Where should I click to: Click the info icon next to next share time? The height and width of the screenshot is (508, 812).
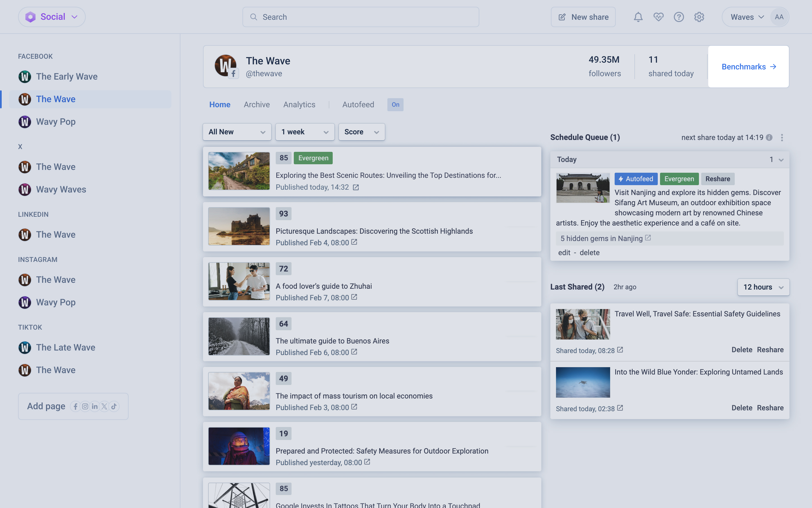pyautogui.click(x=769, y=137)
